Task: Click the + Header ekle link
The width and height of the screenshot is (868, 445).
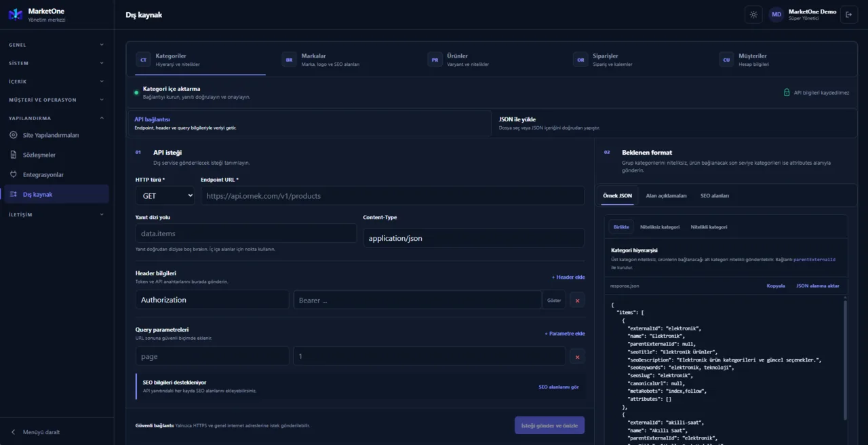Action: [568, 277]
